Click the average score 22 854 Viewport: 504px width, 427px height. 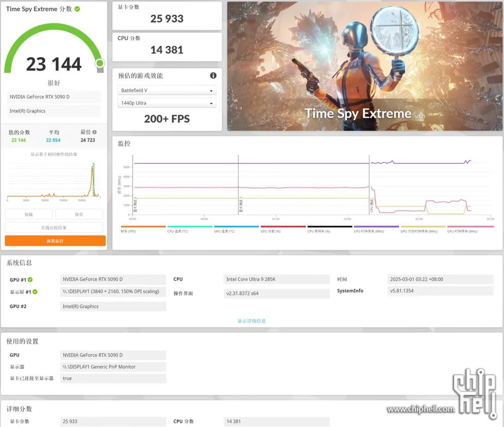[53, 140]
